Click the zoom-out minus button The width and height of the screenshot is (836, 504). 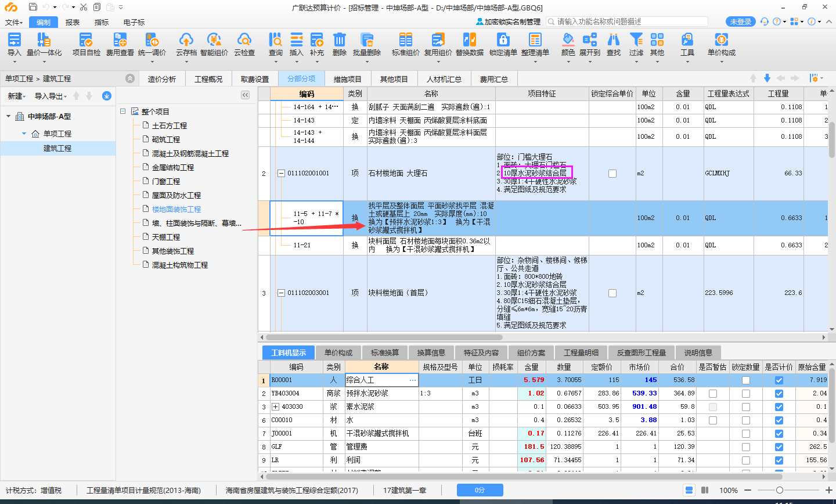(748, 490)
